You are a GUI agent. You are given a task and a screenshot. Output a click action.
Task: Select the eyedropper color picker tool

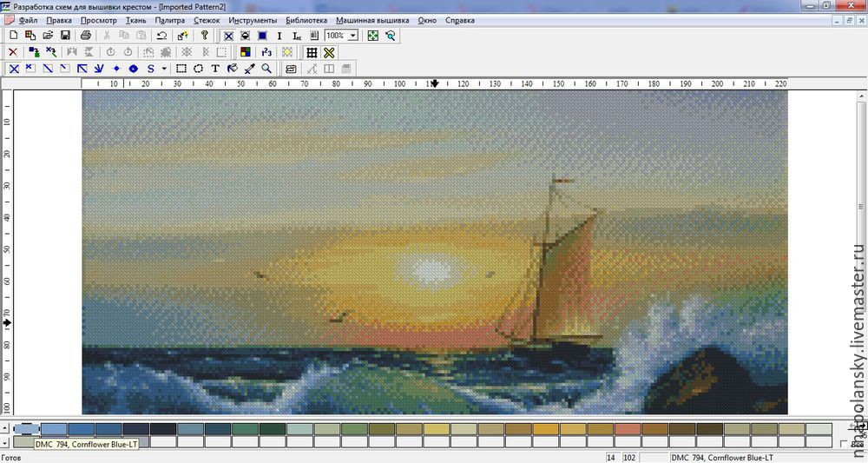pyautogui.click(x=250, y=69)
